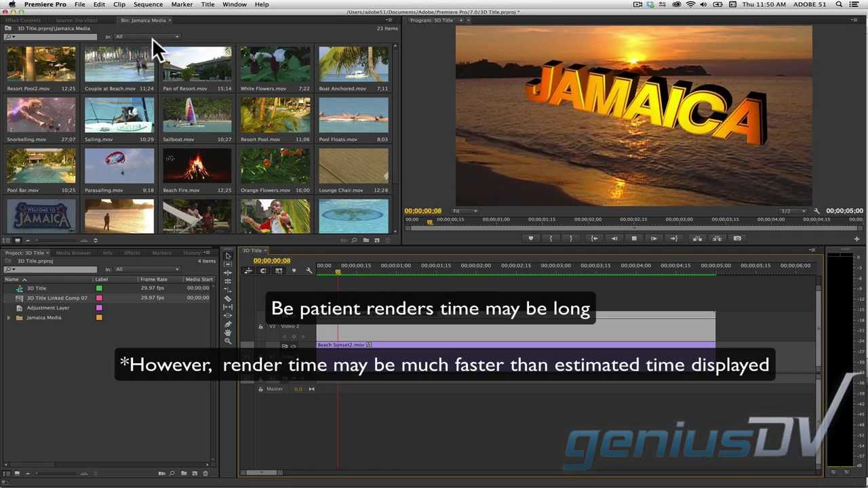This screenshot has width=868, height=488.
Task: Select the Pen tool
Action: pos(228,324)
